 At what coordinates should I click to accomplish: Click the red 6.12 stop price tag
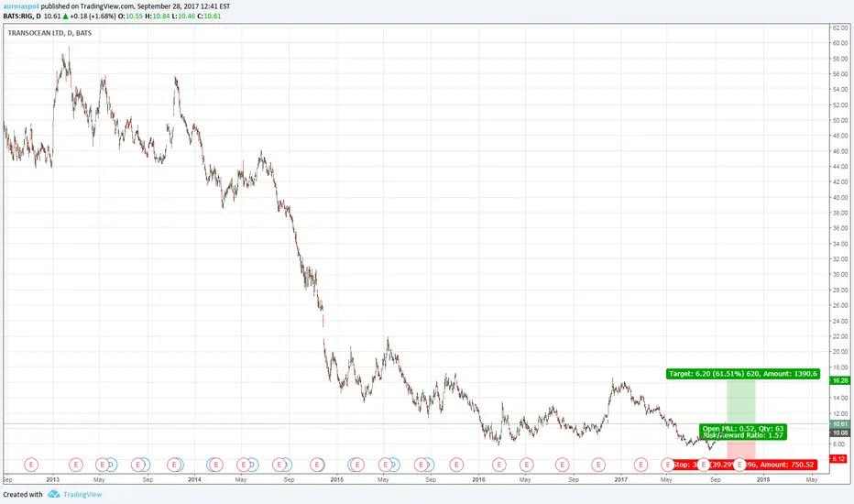coord(838,459)
